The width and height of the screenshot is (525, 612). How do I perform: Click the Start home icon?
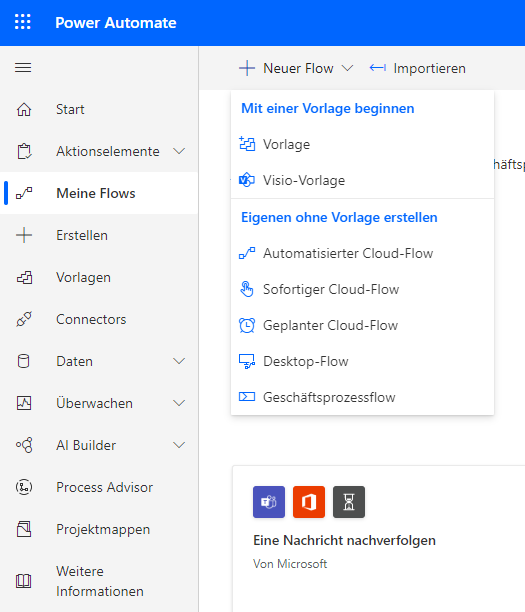[x=24, y=110]
